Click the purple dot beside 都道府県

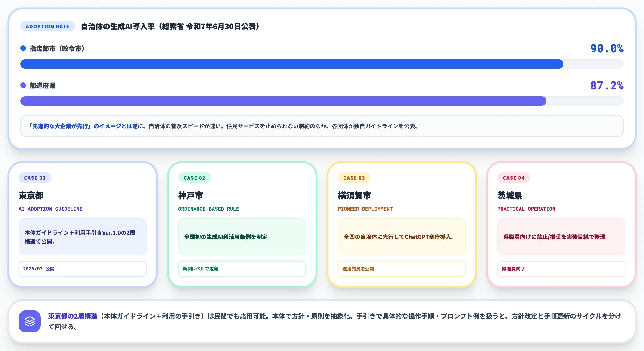pos(23,85)
